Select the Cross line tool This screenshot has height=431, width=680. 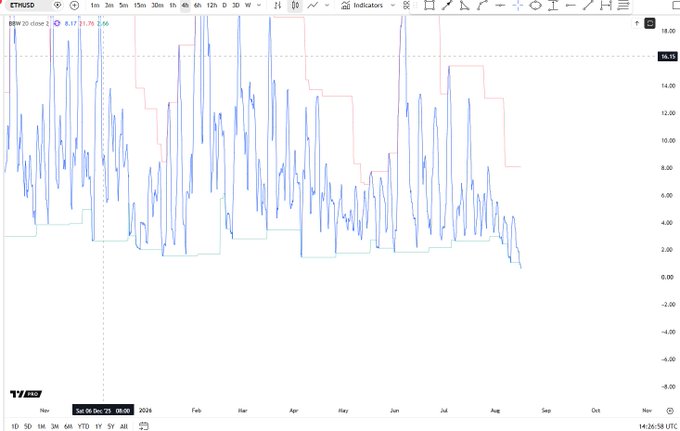(518, 5)
